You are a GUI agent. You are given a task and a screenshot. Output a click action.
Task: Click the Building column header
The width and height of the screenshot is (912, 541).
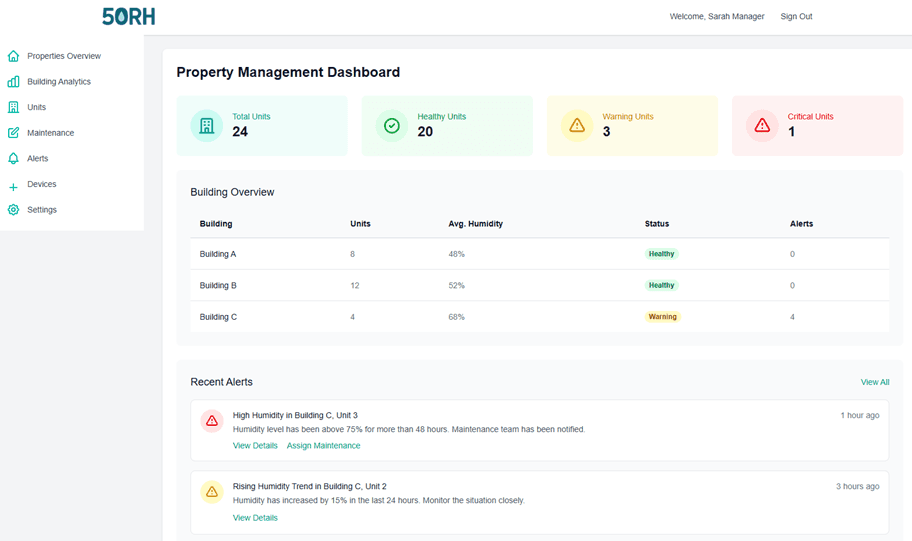pos(216,223)
